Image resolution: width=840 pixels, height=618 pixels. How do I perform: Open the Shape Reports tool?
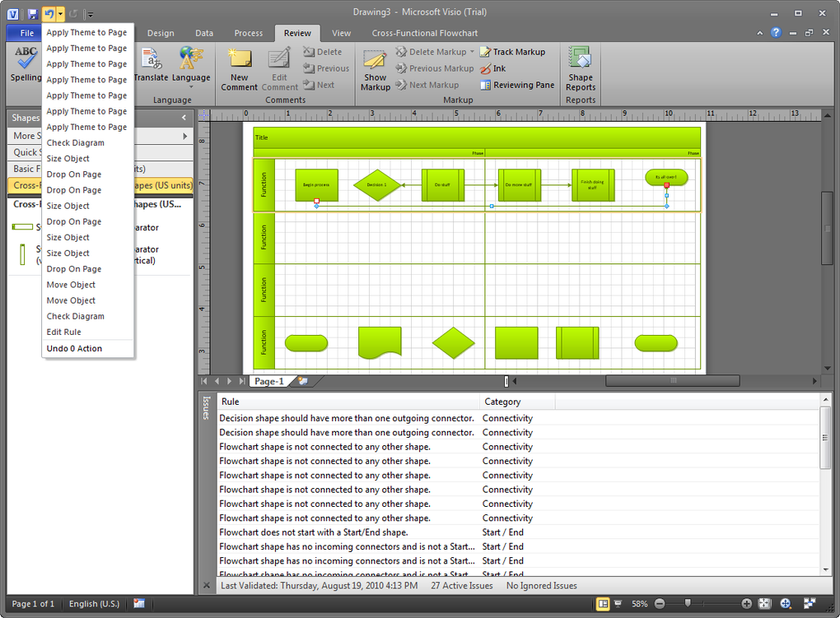[581, 70]
